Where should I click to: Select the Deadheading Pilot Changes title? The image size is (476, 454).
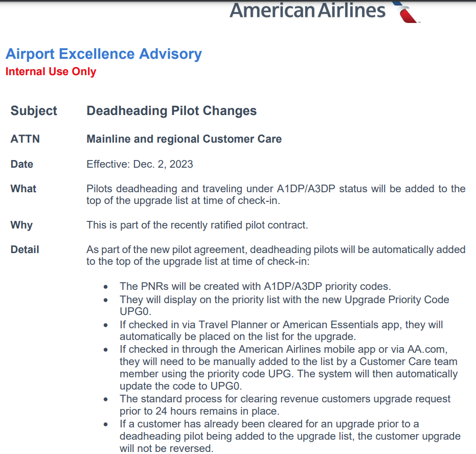[x=171, y=111]
